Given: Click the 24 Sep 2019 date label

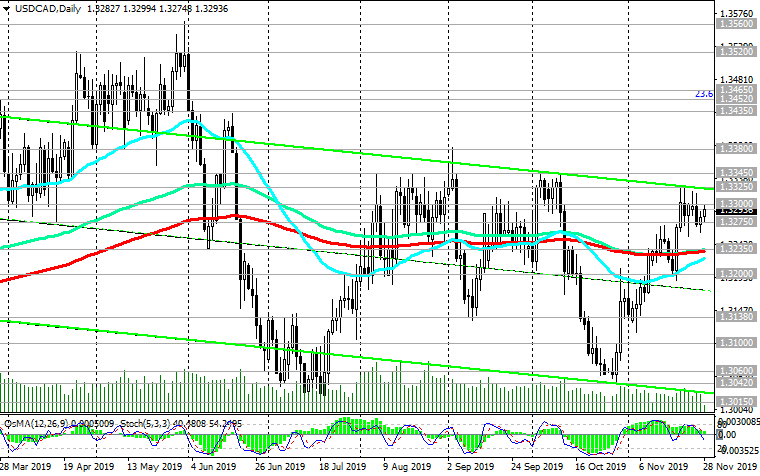Looking at the screenshot, I should (x=537, y=467).
